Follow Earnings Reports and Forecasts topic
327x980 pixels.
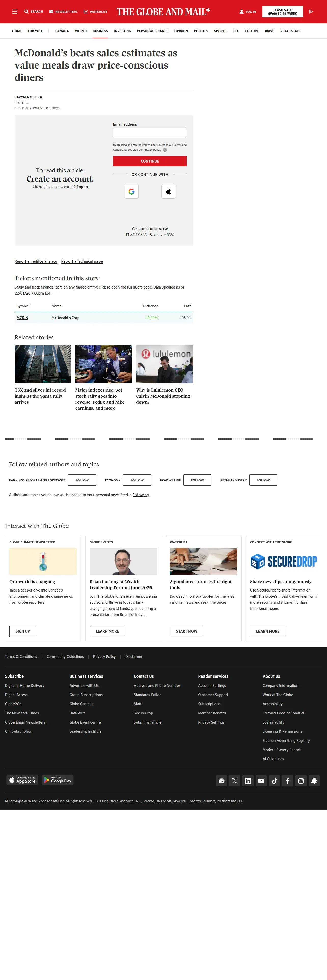coord(82,480)
